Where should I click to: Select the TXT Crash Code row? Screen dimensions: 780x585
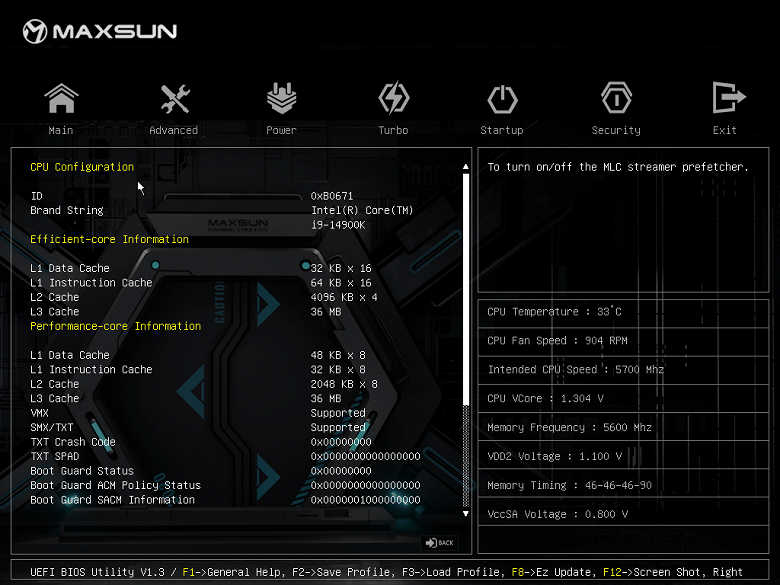point(201,442)
